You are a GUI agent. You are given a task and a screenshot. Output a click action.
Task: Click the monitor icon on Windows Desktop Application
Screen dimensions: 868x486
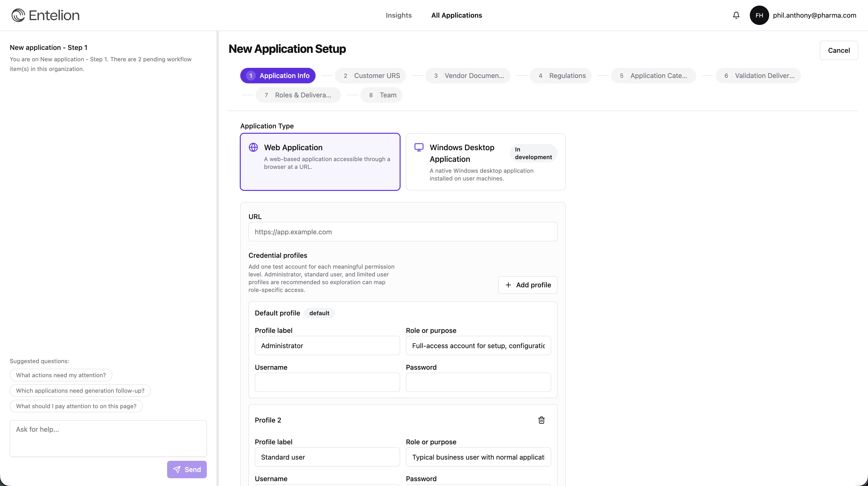(x=419, y=147)
